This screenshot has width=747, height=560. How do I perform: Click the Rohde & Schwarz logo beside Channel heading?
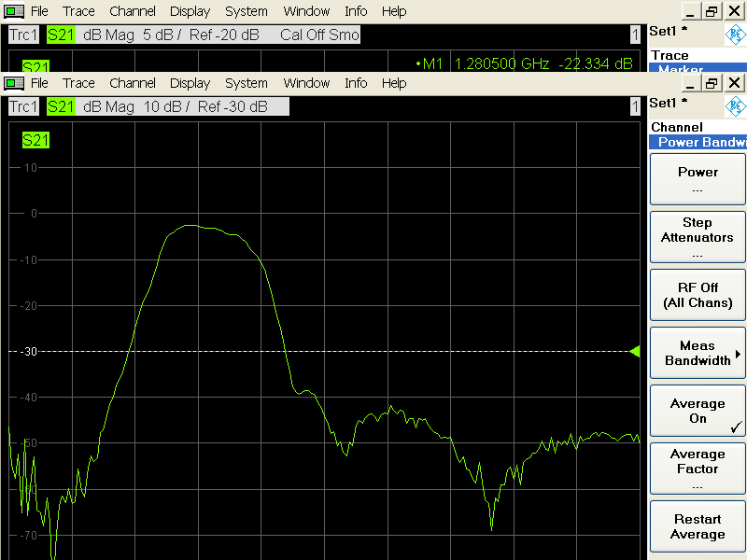pyautogui.click(x=736, y=105)
